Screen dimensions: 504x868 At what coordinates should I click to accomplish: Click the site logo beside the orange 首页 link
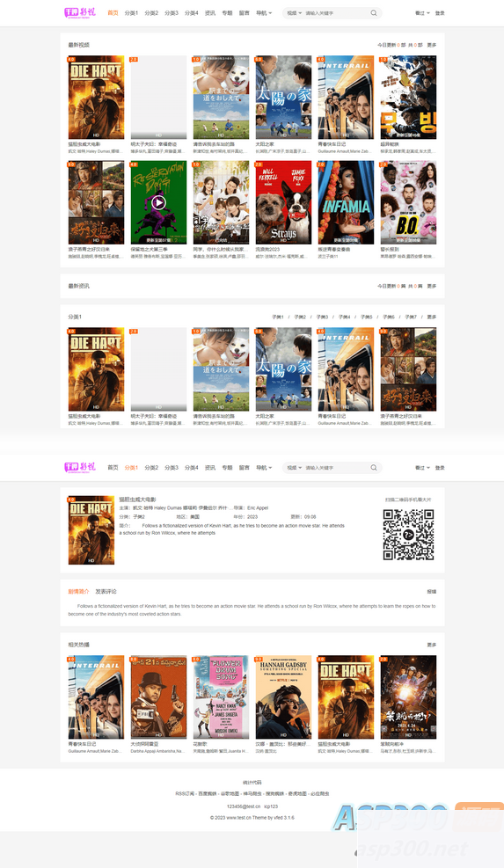point(80,12)
